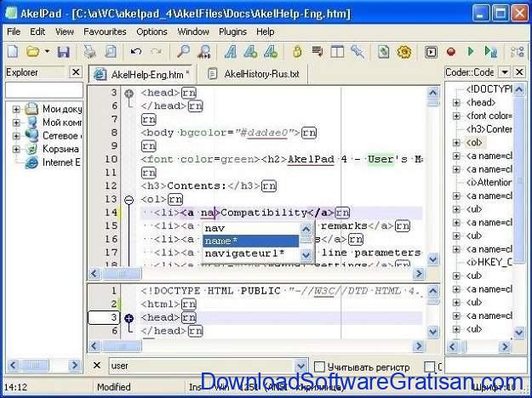This screenshot has width=532, height=398.
Task: Undo the last edit via toolbar arrow
Action: pyautogui.click(x=135, y=52)
